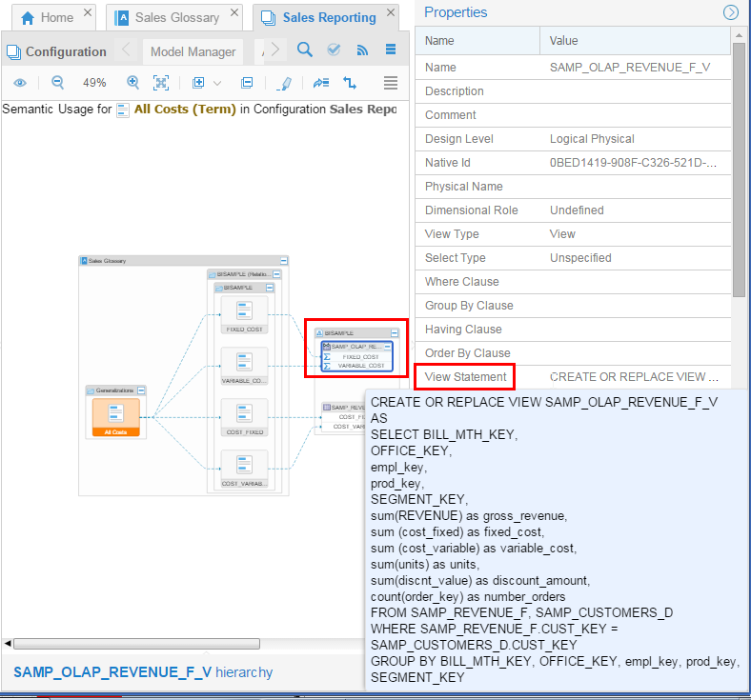751x700 pixels.
Task: Click the Dimensional Role Undefined value
Action: pos(577,210)
